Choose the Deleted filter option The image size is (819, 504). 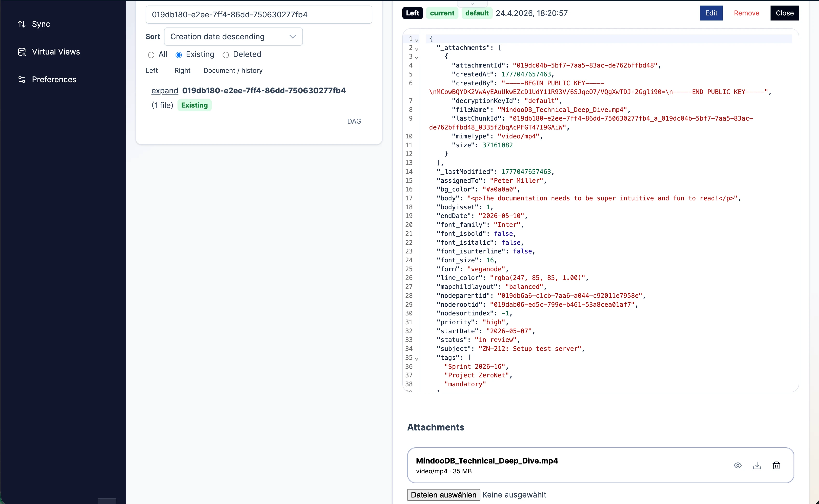click(226, 55)
